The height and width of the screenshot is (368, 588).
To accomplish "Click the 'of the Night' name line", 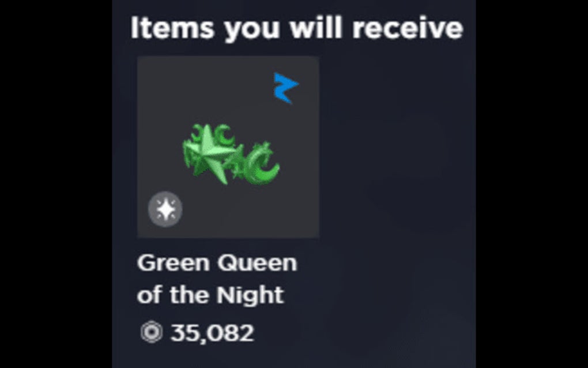I will tap(210, 295).
